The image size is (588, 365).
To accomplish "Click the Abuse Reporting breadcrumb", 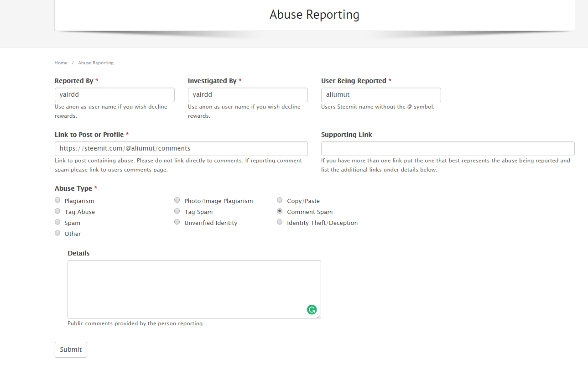I will pos(96,63).
